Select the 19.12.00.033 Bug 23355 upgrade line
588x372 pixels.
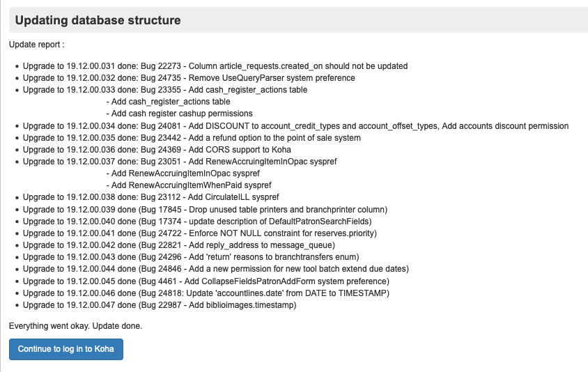164,90
